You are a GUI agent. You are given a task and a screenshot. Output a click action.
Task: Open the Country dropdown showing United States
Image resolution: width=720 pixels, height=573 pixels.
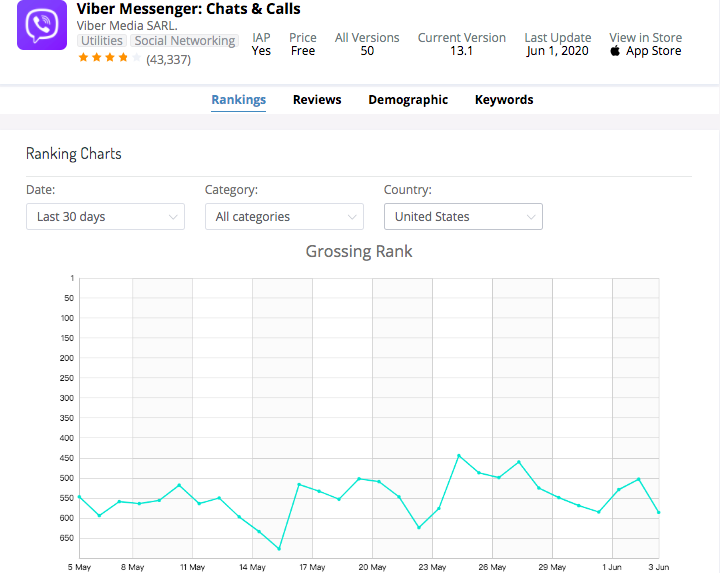(463, 216)
